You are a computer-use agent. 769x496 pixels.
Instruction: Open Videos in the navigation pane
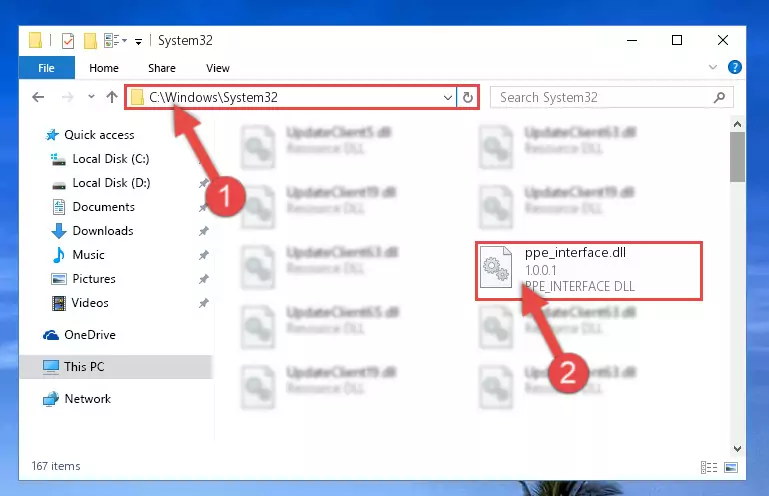[x=90, y=303]
